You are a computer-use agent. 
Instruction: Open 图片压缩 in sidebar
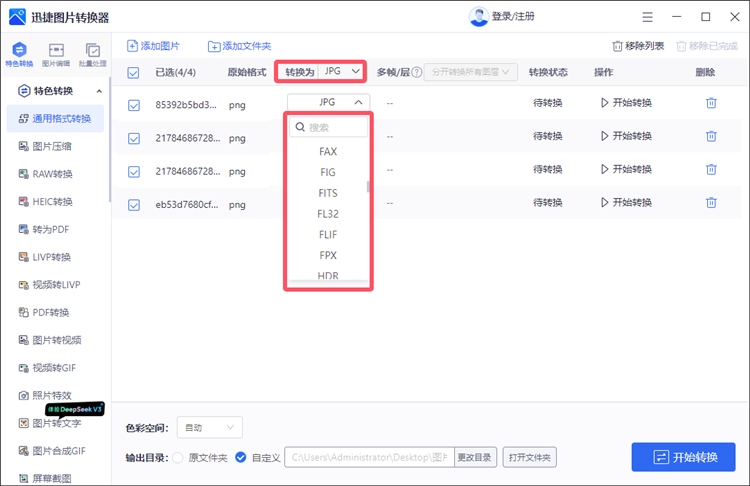(44, 146)
